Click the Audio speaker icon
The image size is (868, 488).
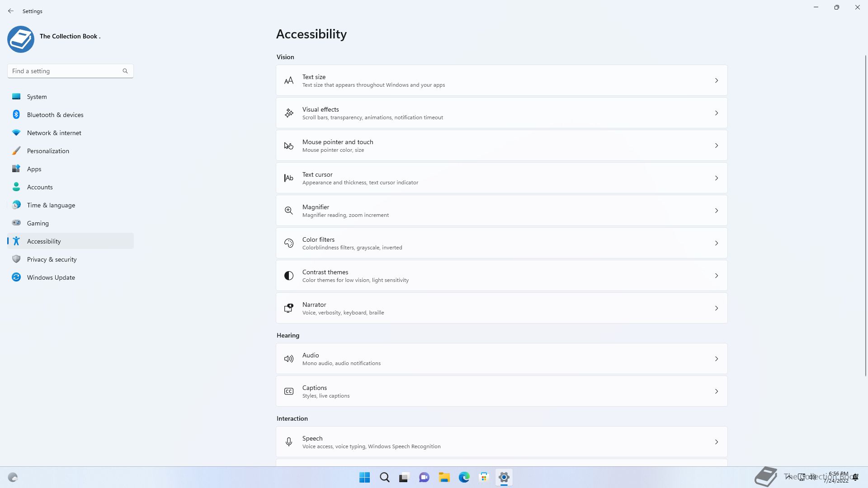coord(288,359)
